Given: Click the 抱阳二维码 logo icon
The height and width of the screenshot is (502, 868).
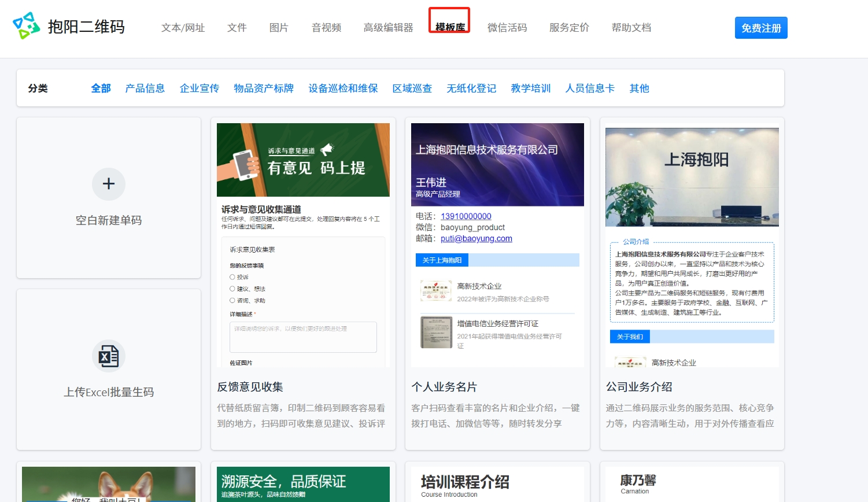Looking at the screenshot, I should [26, 26].
